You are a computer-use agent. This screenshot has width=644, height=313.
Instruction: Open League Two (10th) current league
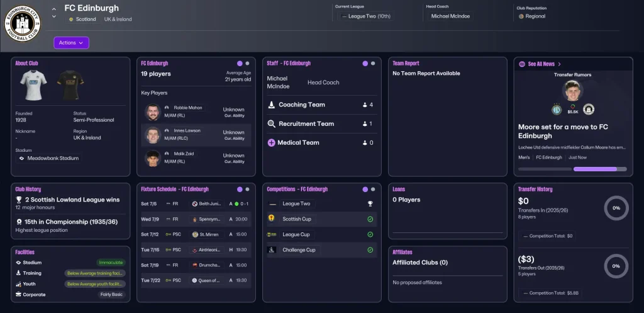click(365, 16)
